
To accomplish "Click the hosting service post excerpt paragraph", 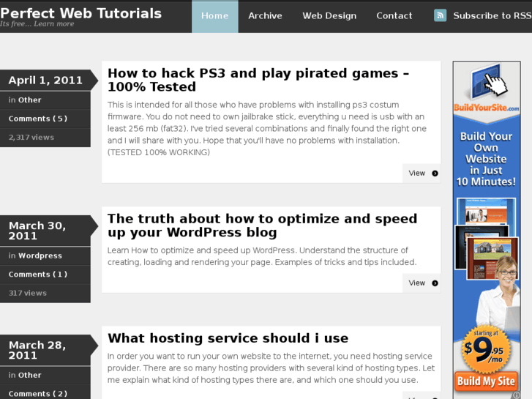I will tap(271, 368).
